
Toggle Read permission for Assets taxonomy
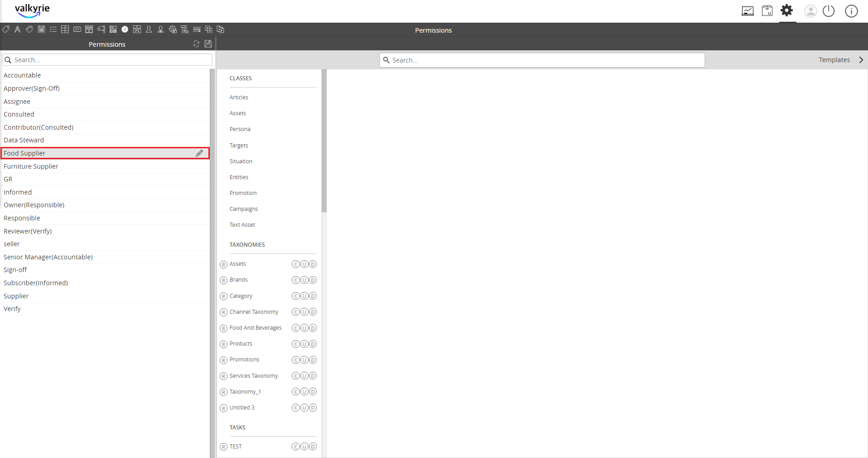pos(223,264)
